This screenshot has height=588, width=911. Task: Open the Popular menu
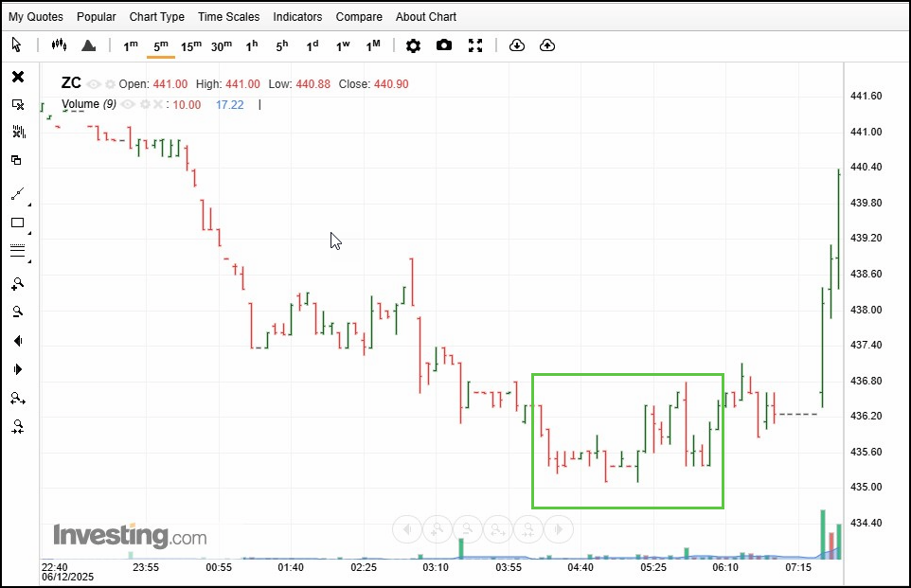[97, 17]
